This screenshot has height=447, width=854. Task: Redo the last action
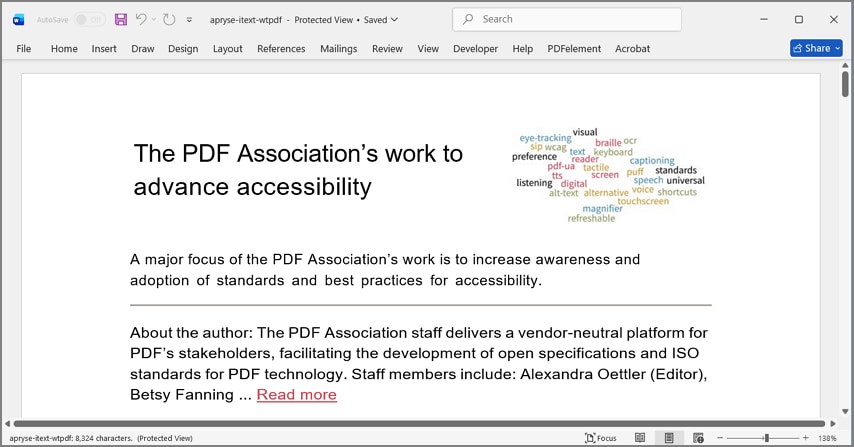(169, 20)
